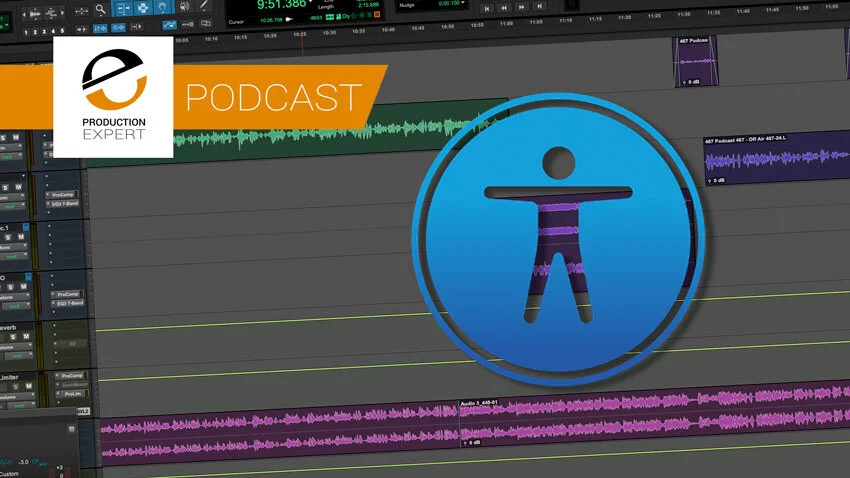
Task: Select the Trim tool in the toolbar
Action: coord(123,8)
